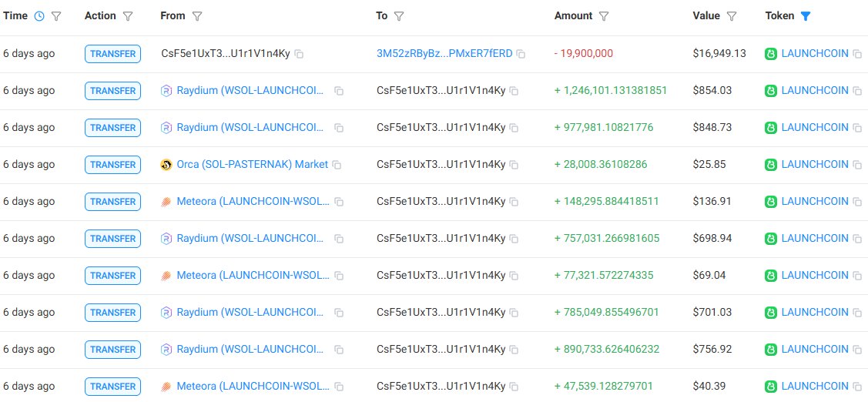Click the LAUNCHCOIN token icon in the $40.39 row
The image size is (868, 402).
pos(770,386)
